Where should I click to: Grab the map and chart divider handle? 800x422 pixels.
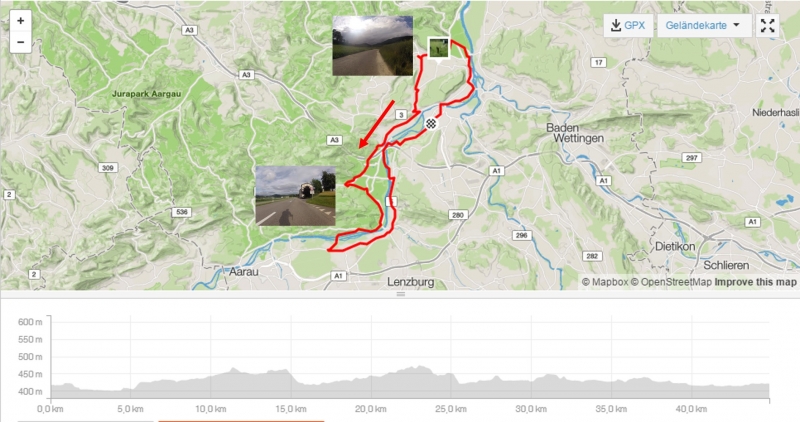coord(401,294)
